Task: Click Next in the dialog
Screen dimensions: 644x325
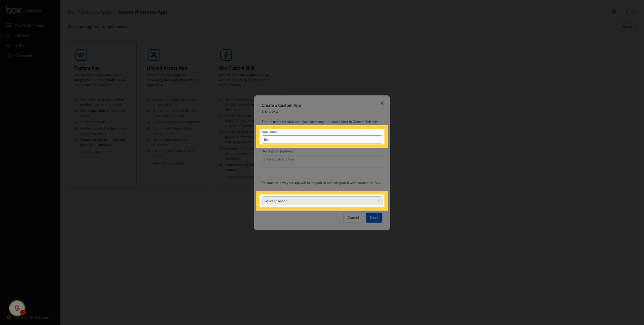Action: 374,217
